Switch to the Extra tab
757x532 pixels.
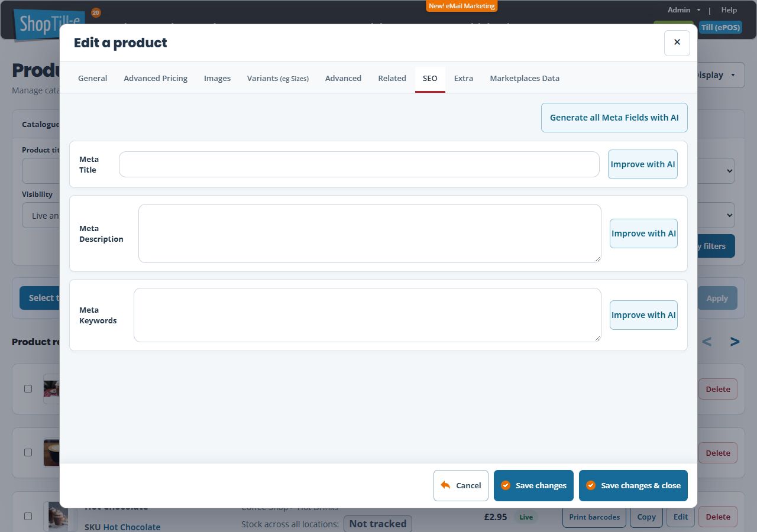coord(464,78)
